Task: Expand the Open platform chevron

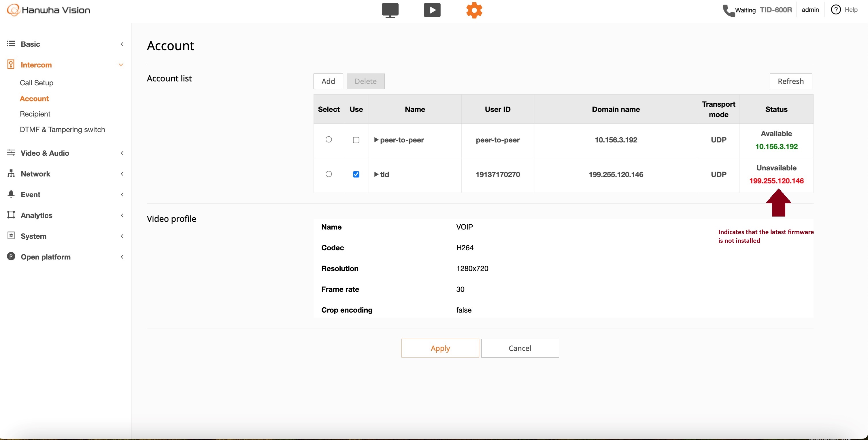Action: coord(122,257)
